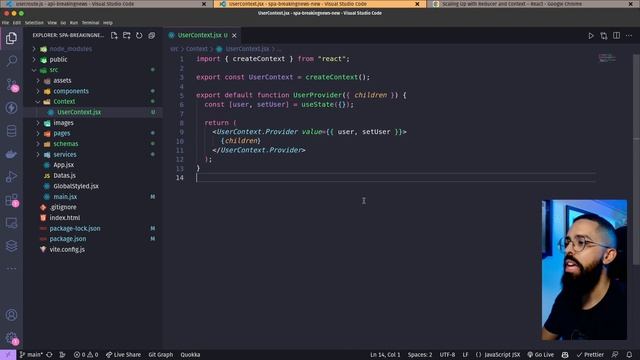The image size is (640, 360).
Task: Expand the public folder
Action: [x=34, y=60]
